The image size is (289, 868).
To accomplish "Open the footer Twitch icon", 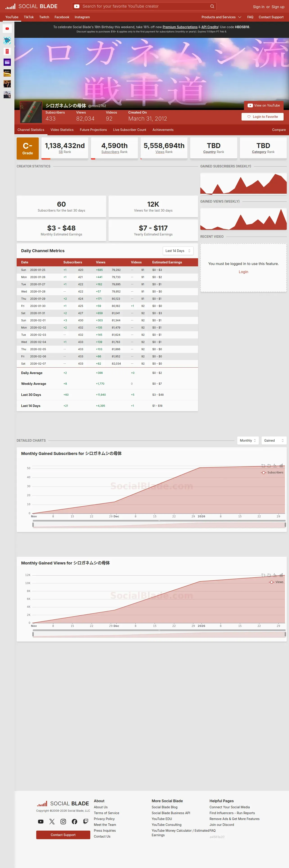I will click(x=86, y=822).
